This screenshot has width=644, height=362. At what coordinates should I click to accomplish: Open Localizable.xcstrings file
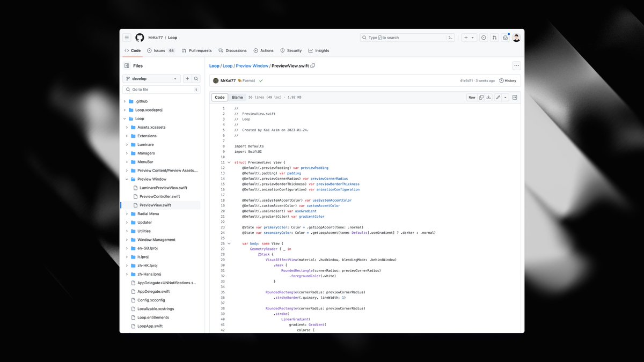(156, 309)
